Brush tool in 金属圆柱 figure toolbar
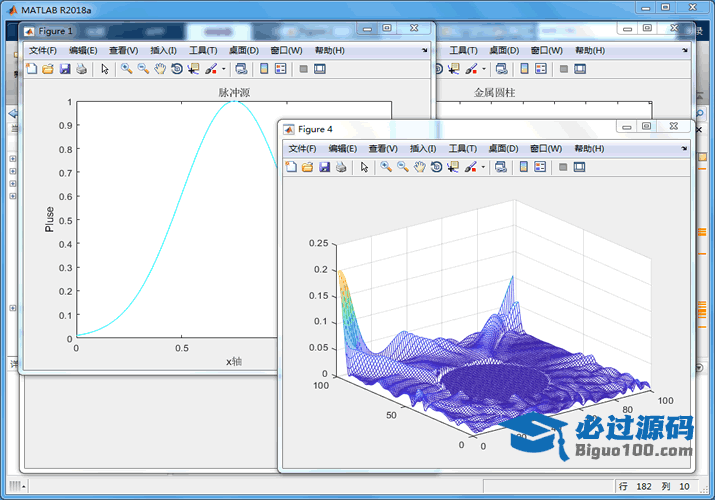Image resolution: width=715 pixels, height=500 pixels. pos(471,69)
